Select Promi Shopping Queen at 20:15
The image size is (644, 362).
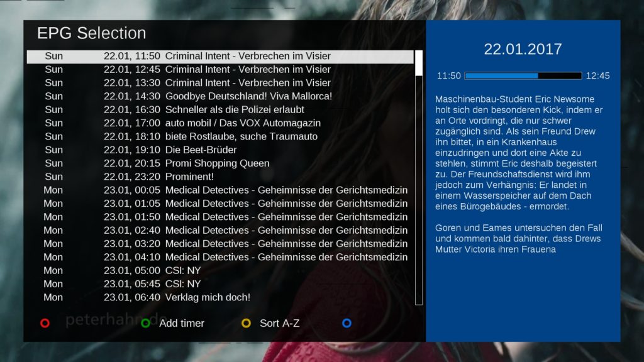click(x=220, y=163)
